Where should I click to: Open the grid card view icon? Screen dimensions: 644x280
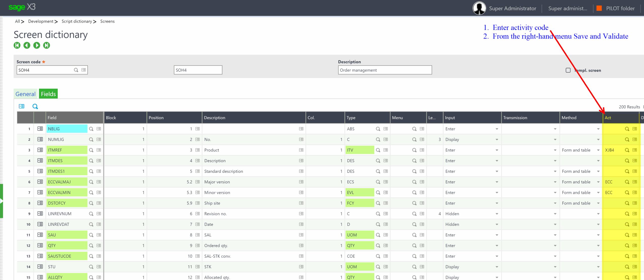(22, 107)
